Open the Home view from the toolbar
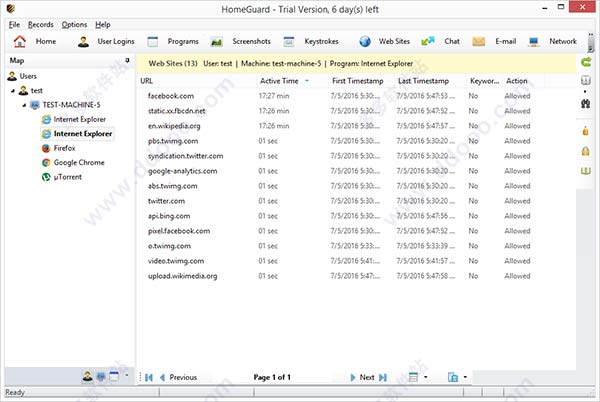Image resolution: width=600 pixels, height=402 pixels. (35, 41)
